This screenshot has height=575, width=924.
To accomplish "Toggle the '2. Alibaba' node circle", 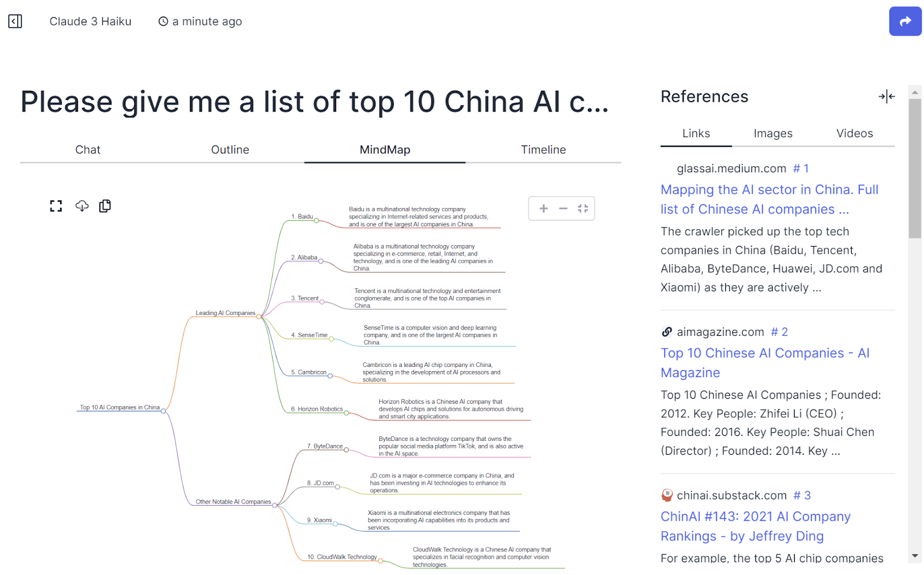I will point(321,261).
